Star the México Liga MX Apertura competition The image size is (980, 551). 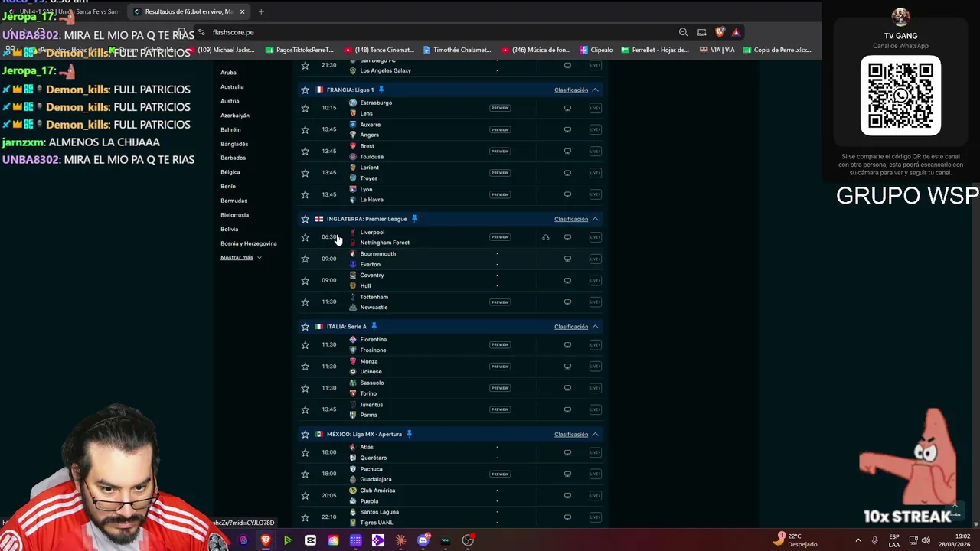(x=305, y=435)
